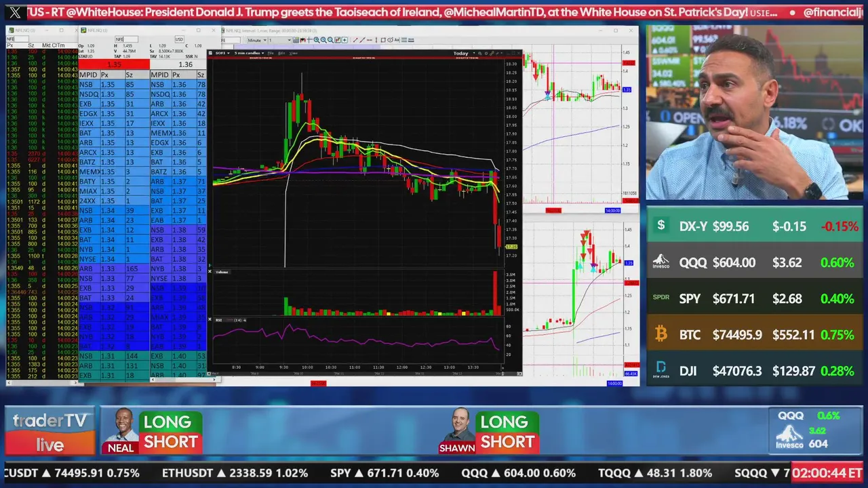The height and width of the screenshot is (488, 868).
Task: Click the DJI $47076.3 quote row
Action: pos(755,371)
